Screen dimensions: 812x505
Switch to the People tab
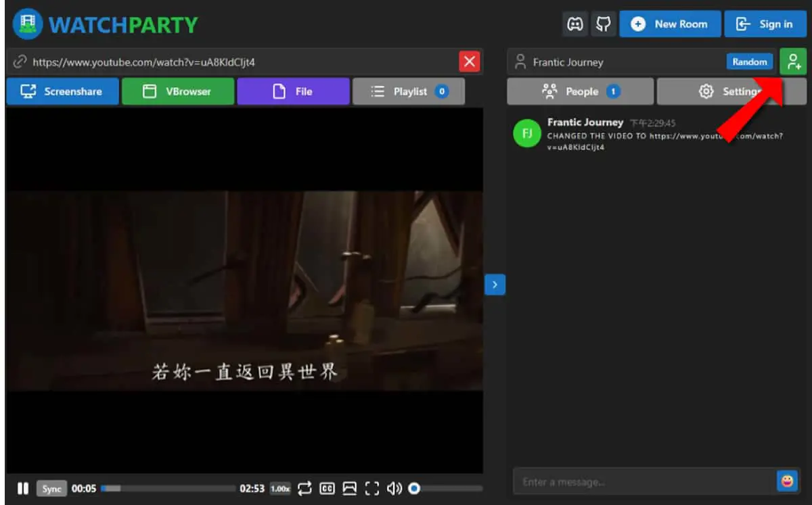click(581, 91)
